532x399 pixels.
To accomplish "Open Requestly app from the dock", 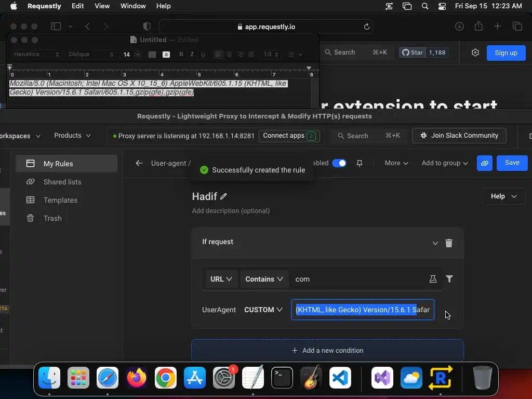I will pyautogui.click(x=441, y=377).
